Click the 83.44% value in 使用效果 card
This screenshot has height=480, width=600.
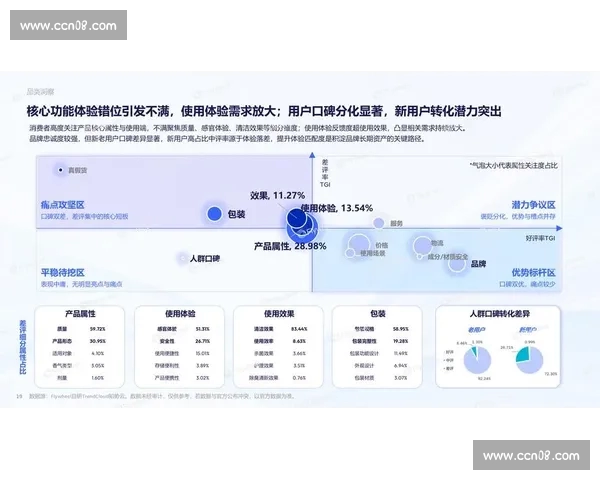pyautogui.click(x=299, y=329)
